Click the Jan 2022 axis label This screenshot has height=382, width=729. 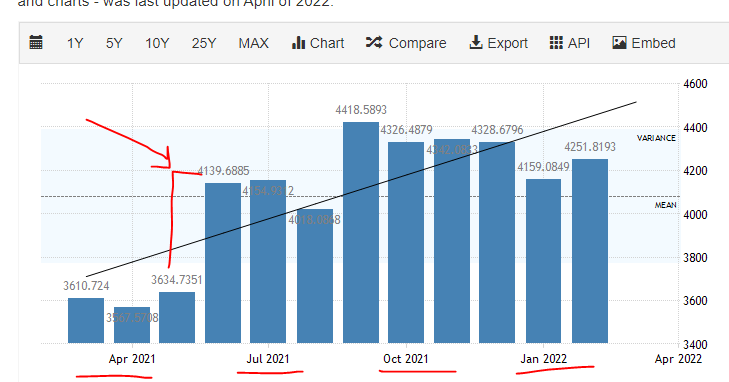(543, 359)
